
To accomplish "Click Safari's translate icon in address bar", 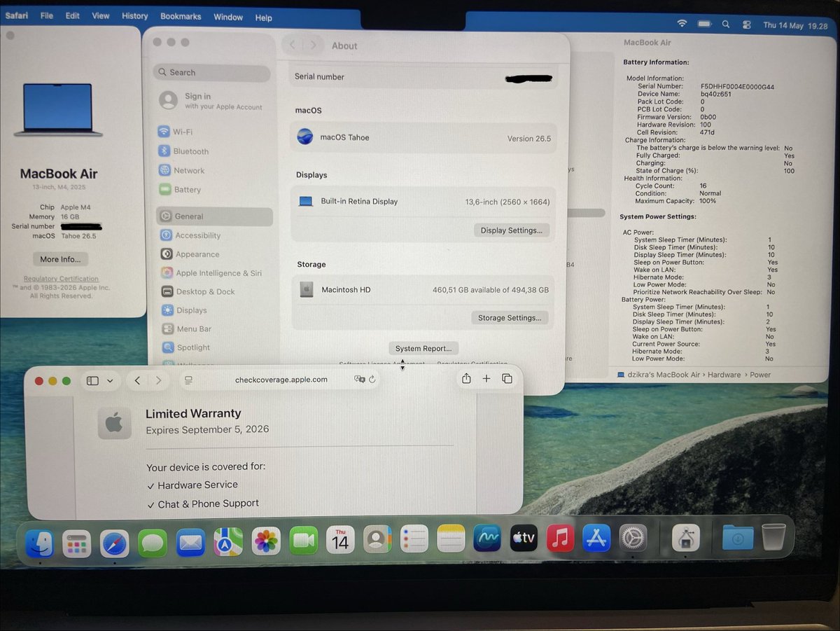I will pyautogui.click(x=360, y=379).
